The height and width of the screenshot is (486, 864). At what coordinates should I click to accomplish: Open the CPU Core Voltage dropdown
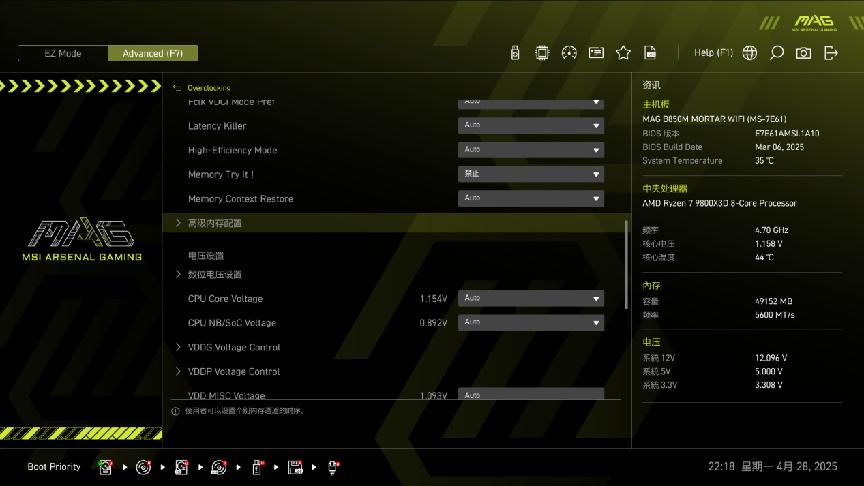click(531, 299)
